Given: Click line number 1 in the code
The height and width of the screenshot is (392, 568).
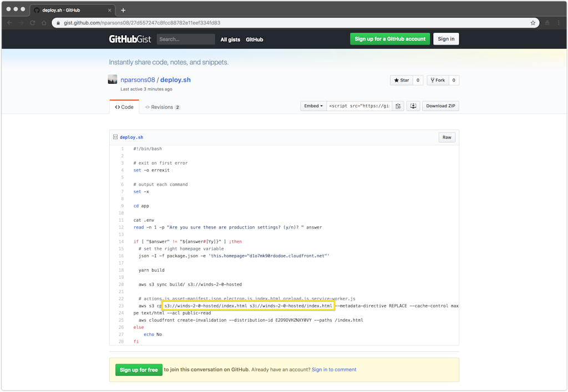Looking at the screenshot, I should 123,149.
